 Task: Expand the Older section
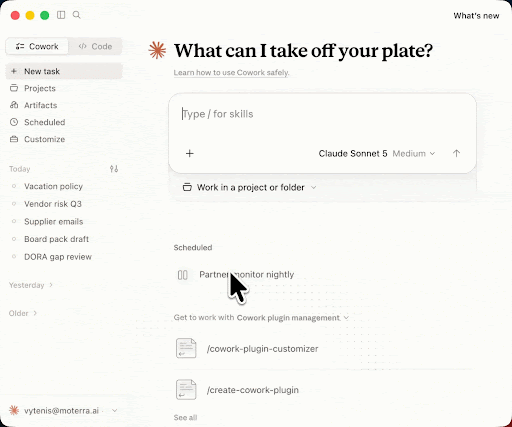[x=23, y=313]
